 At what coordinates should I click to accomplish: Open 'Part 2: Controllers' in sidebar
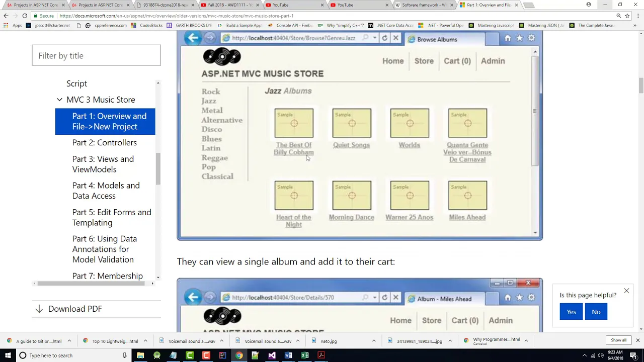tap(104, 143)
